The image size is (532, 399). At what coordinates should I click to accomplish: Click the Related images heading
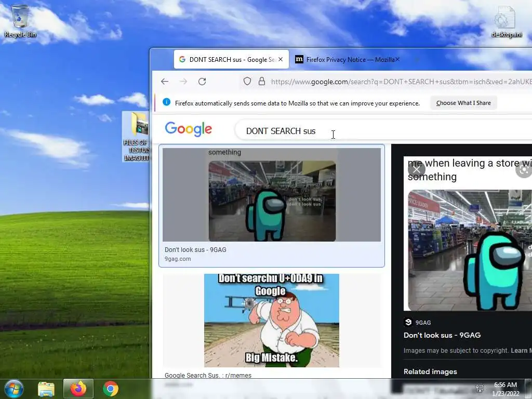pyautogui.click(x=430, y=371)
